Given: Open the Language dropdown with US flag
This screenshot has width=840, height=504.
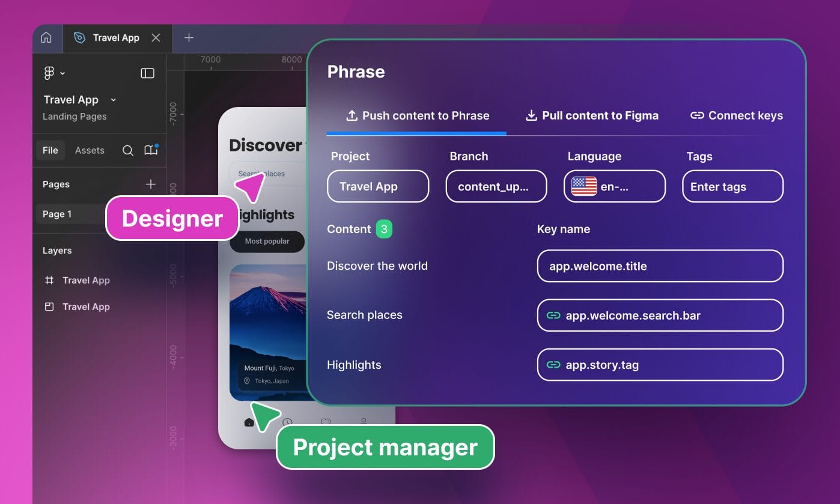Looking at the screenshot, I should pos(614,186).
